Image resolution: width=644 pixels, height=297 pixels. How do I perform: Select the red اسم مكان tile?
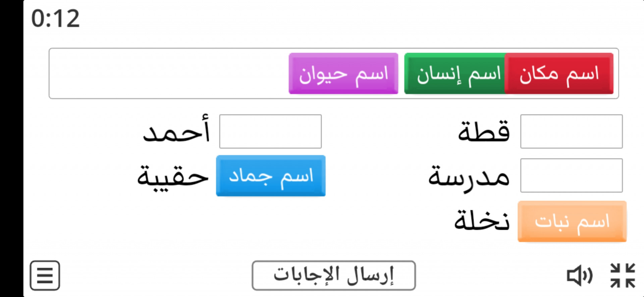[x=559, y=73]
